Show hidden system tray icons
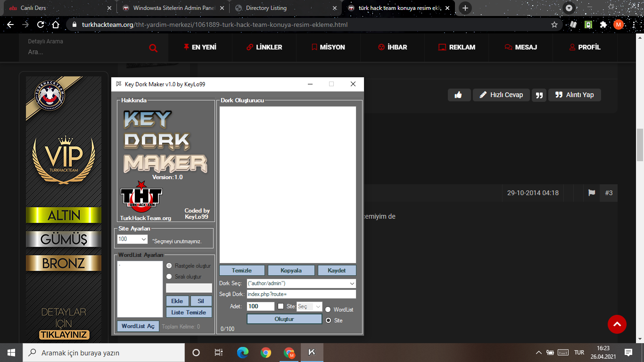The width and height of the screenshot is (644, 362). pyautogui.click(x=539, y=353)
